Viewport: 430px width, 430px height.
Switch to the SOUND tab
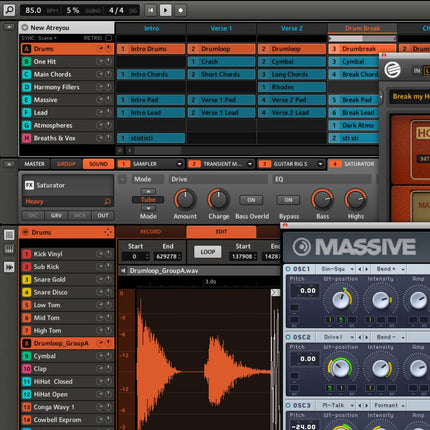[x=98, y=164]
